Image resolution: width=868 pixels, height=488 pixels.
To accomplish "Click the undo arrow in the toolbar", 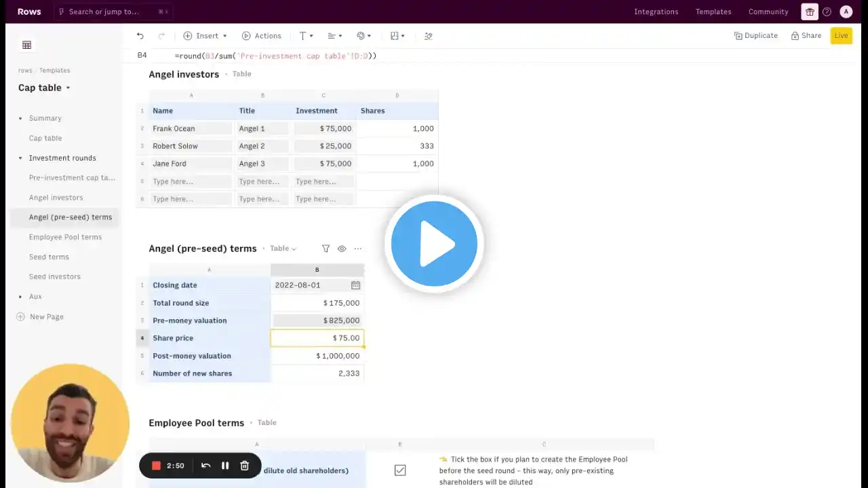I will [x=140, y=36].
